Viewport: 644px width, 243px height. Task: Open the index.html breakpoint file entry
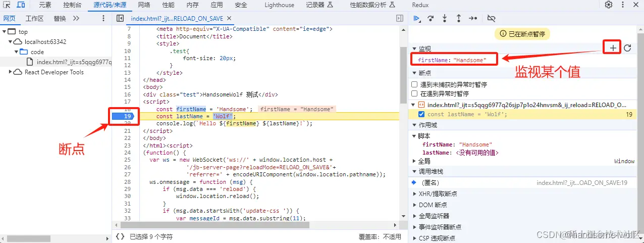tap(527, 105)
